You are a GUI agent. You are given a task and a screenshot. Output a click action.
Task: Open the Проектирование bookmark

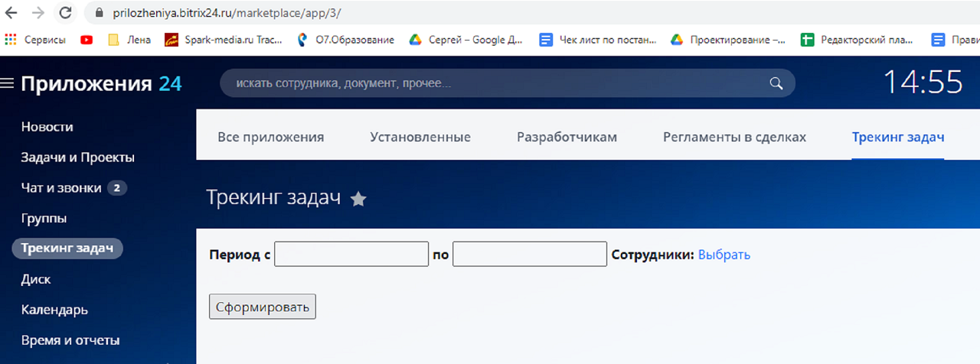point(728,40)
